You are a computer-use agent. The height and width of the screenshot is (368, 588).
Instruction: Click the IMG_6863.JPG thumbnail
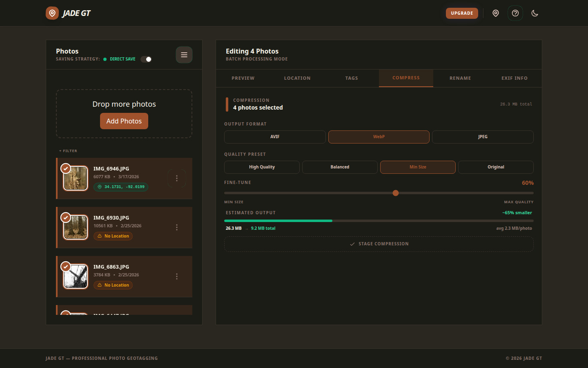click(76, 277)
